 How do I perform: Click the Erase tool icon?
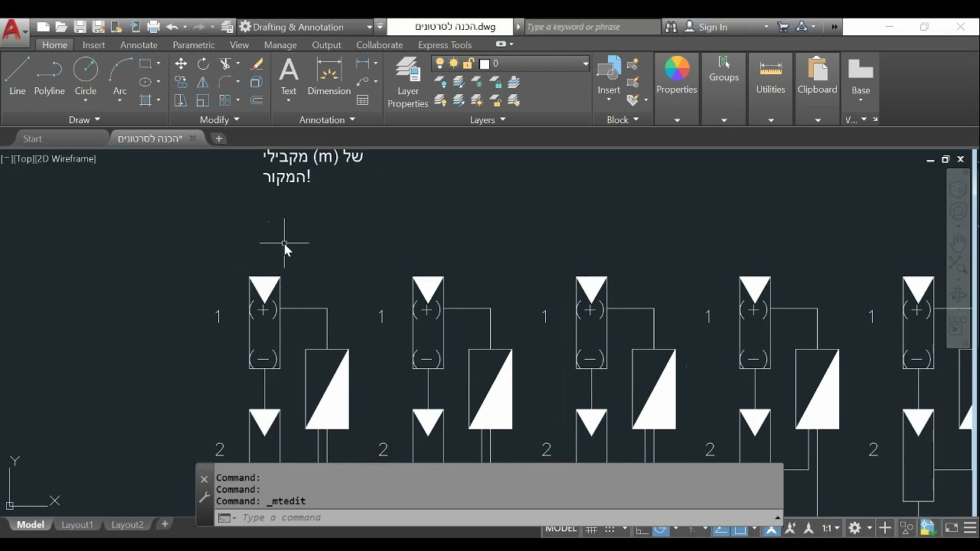pyautogui.click(x=257, y=64)
